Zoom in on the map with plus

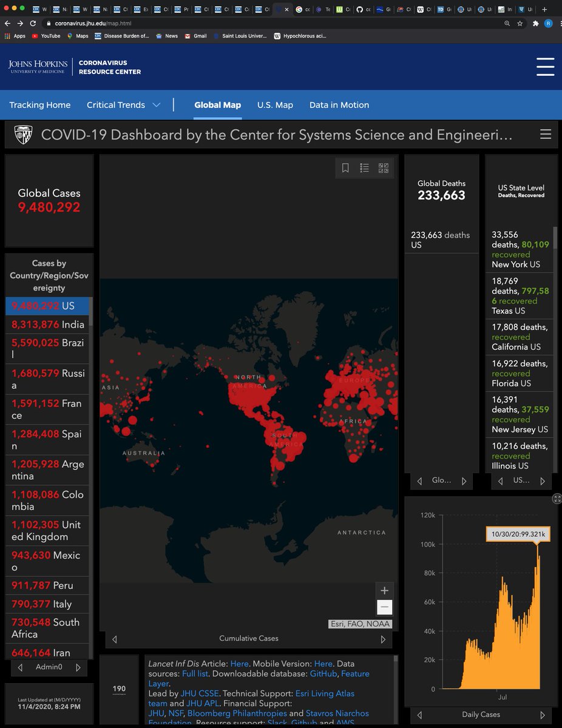pos(384,590)
